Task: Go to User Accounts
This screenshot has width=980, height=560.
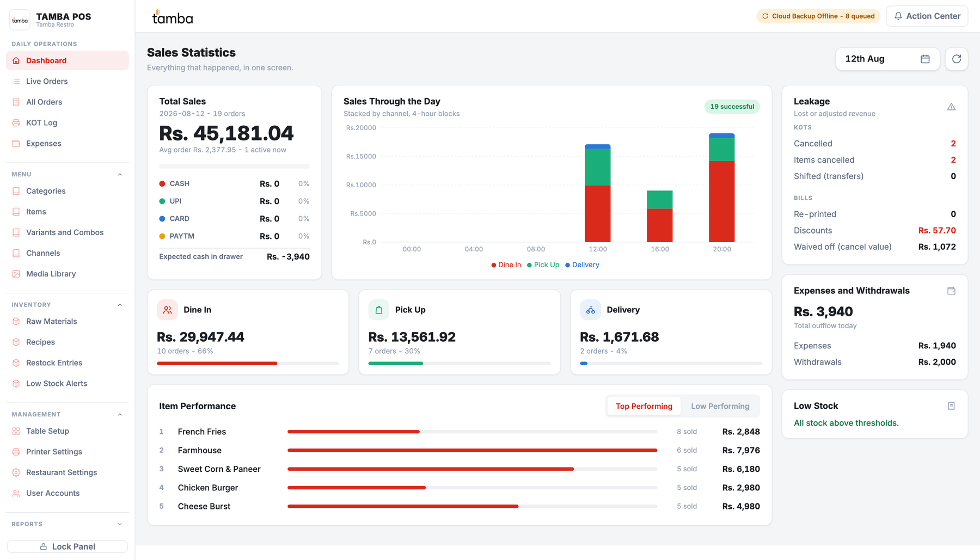Action: 68,494
